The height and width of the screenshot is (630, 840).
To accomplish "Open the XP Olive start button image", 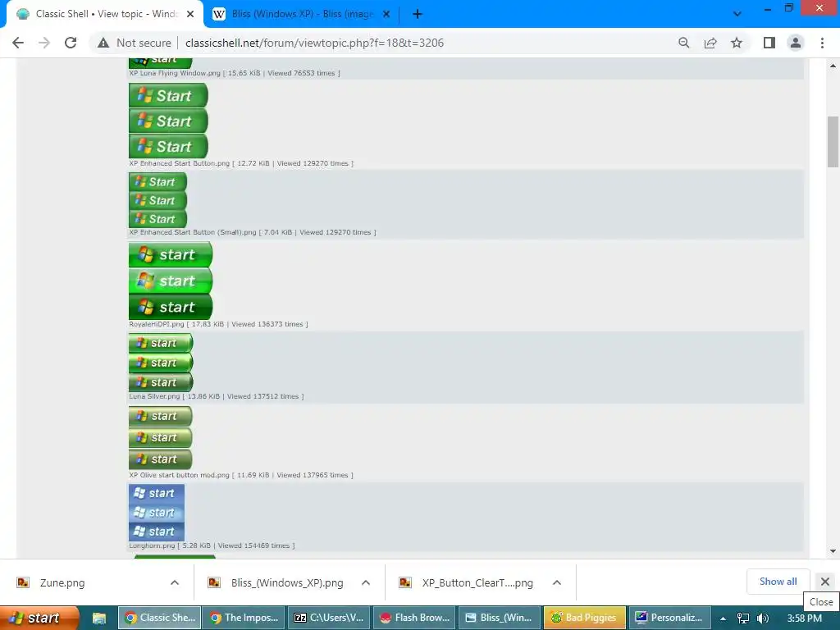I will click(160, 438).
